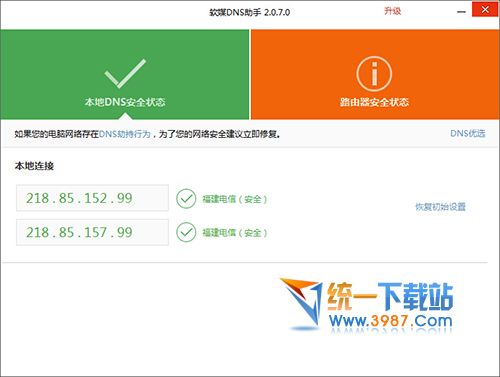The height and width of the screenshot is (377, 500).
Task: Click 福建电信（安全）label for second DNS
Action: pyautogui.click(x=235, y=233)
